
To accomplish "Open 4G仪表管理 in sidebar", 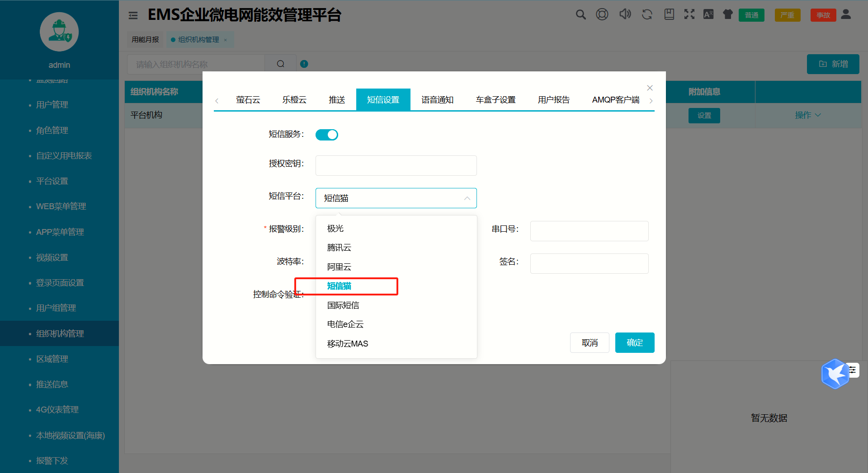I will pos(57,410).
